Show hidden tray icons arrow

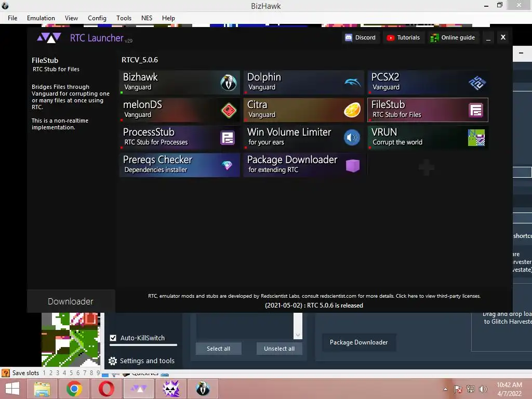(445, 389)
